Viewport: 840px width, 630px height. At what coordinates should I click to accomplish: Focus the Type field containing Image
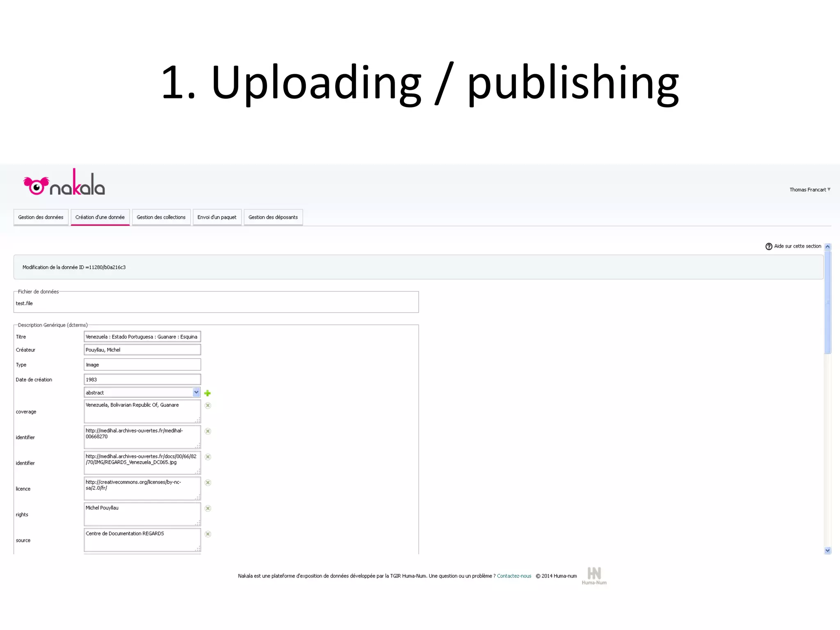pos(142,365)
